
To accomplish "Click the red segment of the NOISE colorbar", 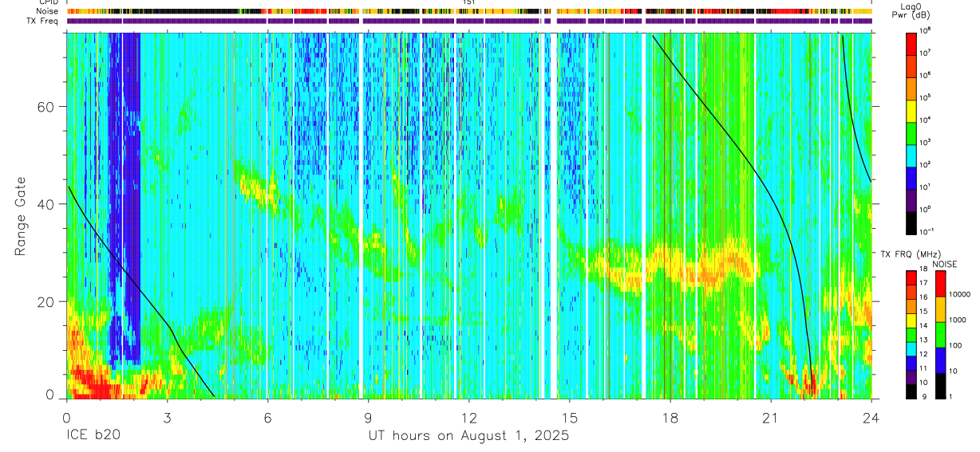I will click(940, 284).
